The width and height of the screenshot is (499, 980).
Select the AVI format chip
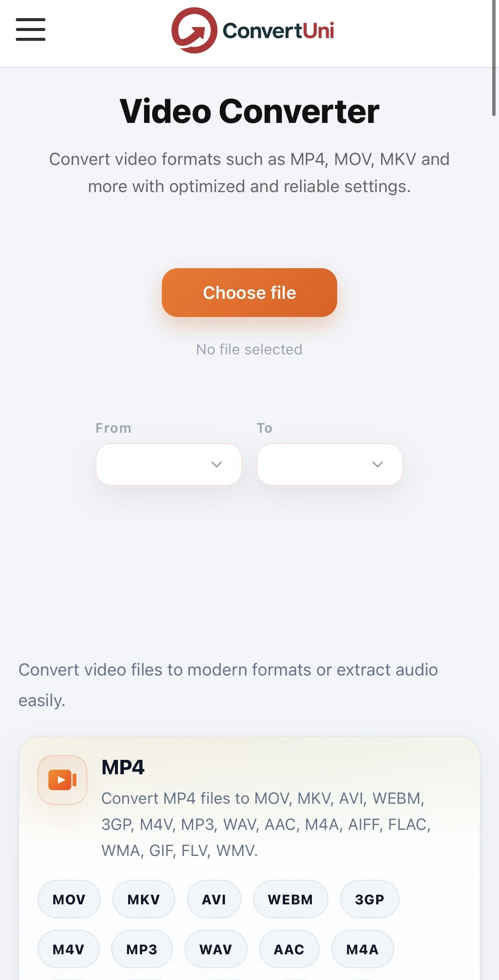click(x=214, y=899)
